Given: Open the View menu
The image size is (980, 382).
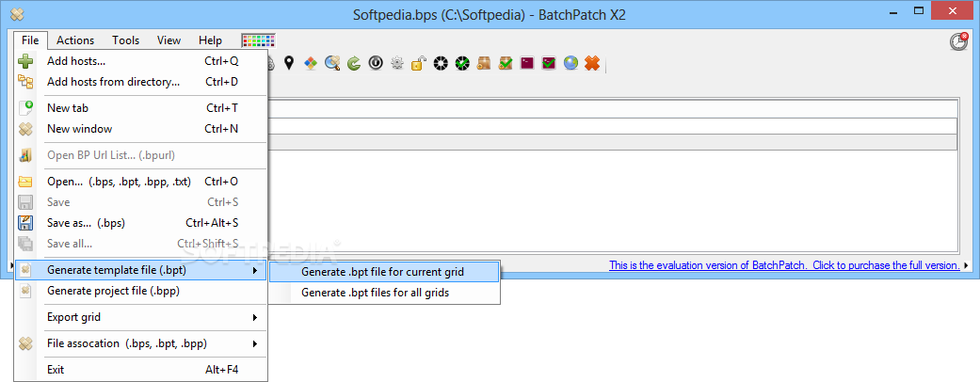Looking at the screenshot, I should (169, 40).
